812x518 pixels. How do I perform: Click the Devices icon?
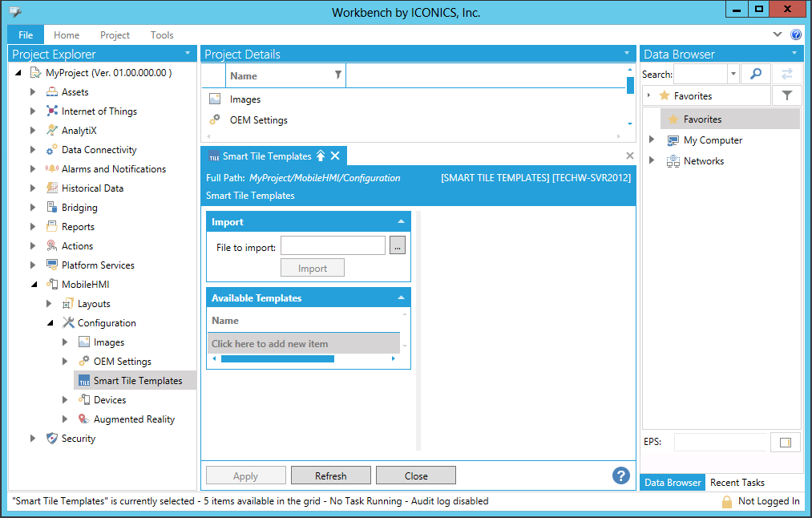[x=84, y=399]
